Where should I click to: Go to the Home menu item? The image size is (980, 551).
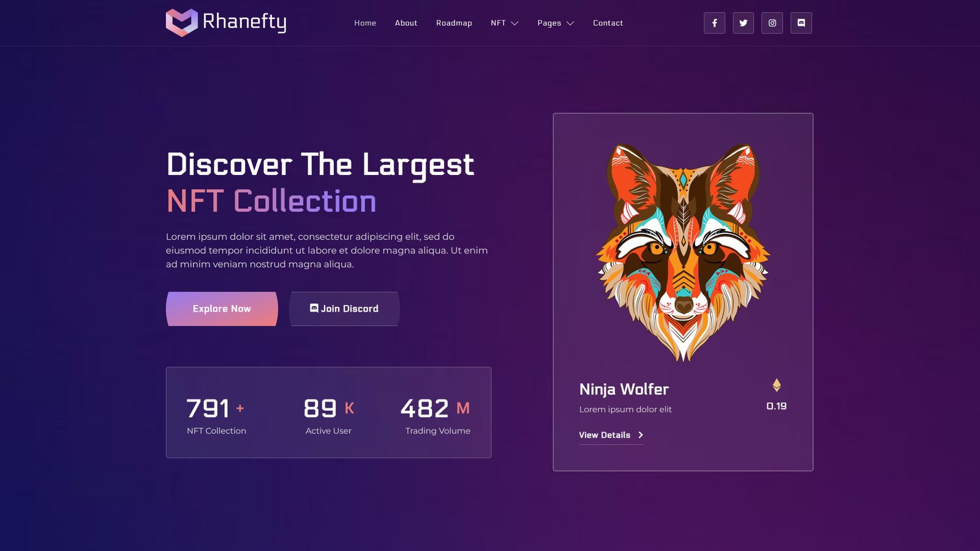point(365,23)
